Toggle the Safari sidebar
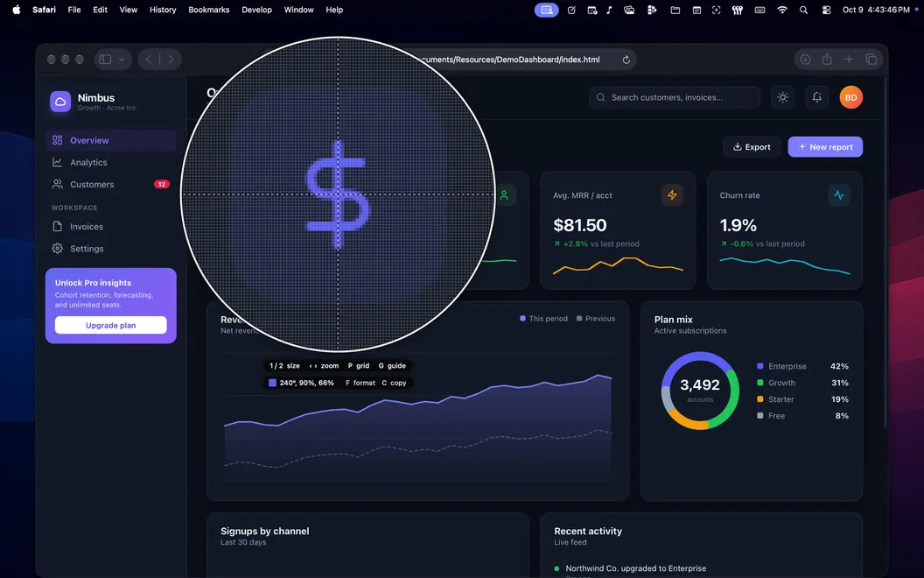Image resolution: width=924 pixels, height=578 pixels. (105, 59)
